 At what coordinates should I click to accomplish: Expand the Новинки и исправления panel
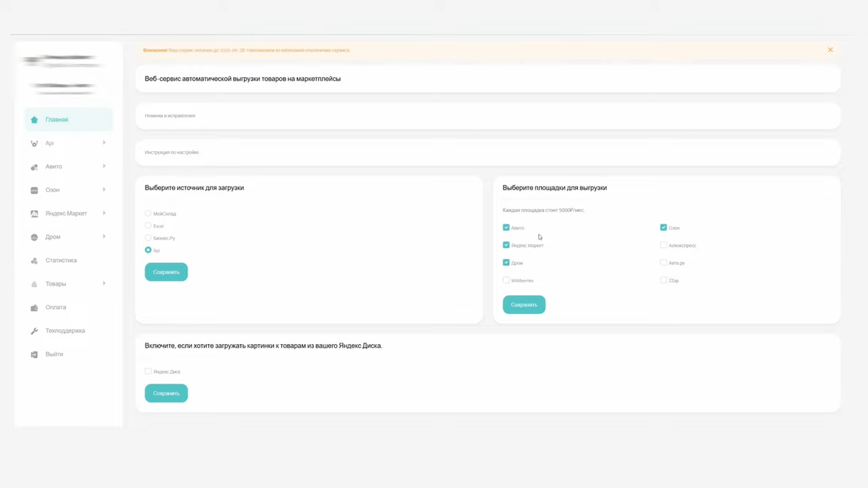[488, 116]
